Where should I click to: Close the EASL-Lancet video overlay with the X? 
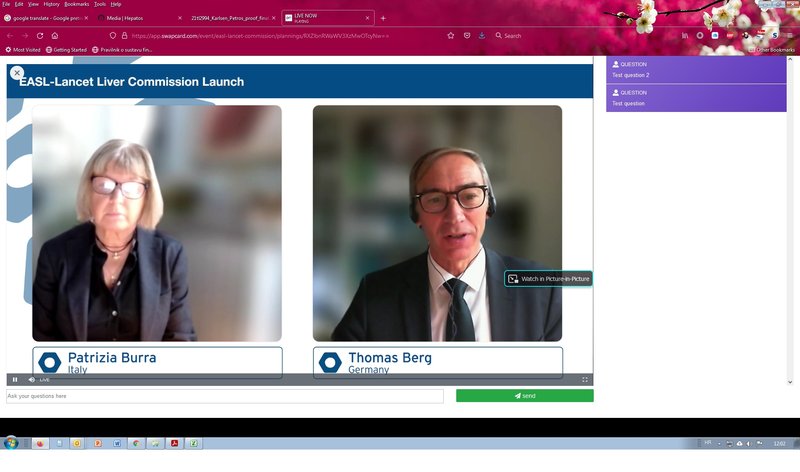(17, 73)
